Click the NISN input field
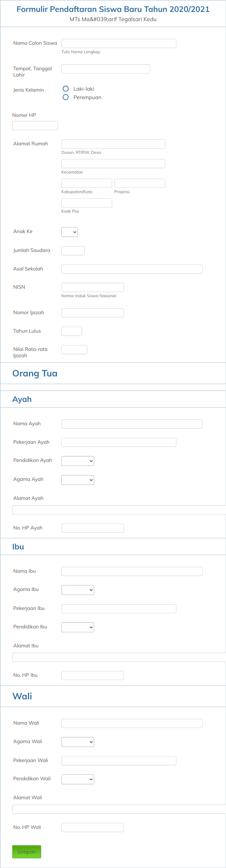This screenshot has width=226, height=868. (x=92, y=287)
